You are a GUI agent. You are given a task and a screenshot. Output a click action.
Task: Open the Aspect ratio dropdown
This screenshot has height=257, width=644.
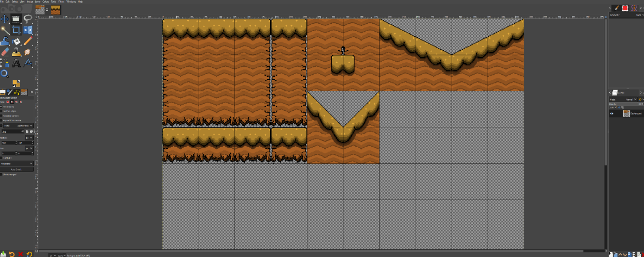tap(24, 125)
